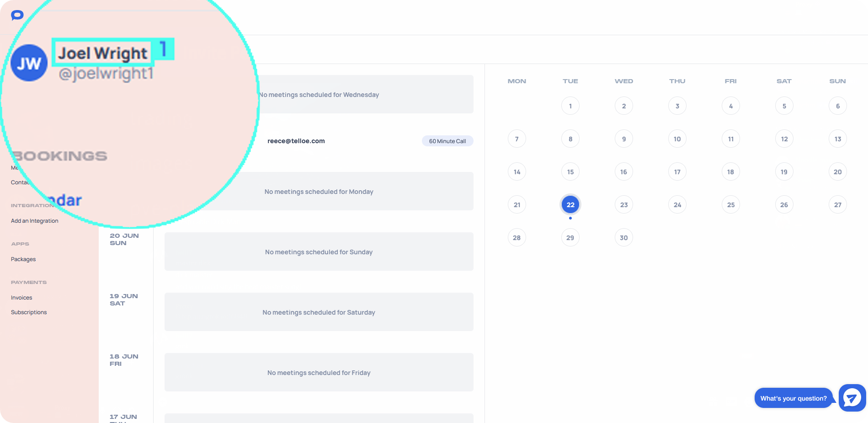This screenshot has height=423, width=868.
Task: Click the 60 Minute Call tag
Action: [x=447, y=141]
